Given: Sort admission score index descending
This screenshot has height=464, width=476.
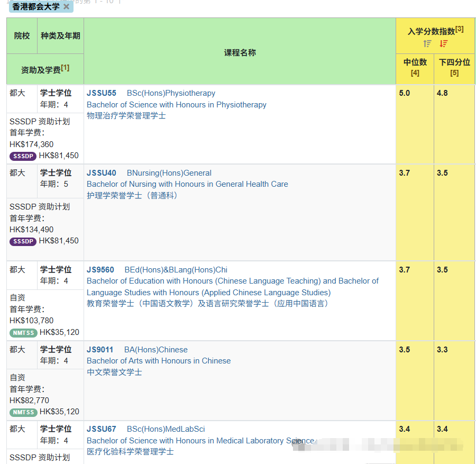Looking at the screenshot, I should tap(444, 44).
